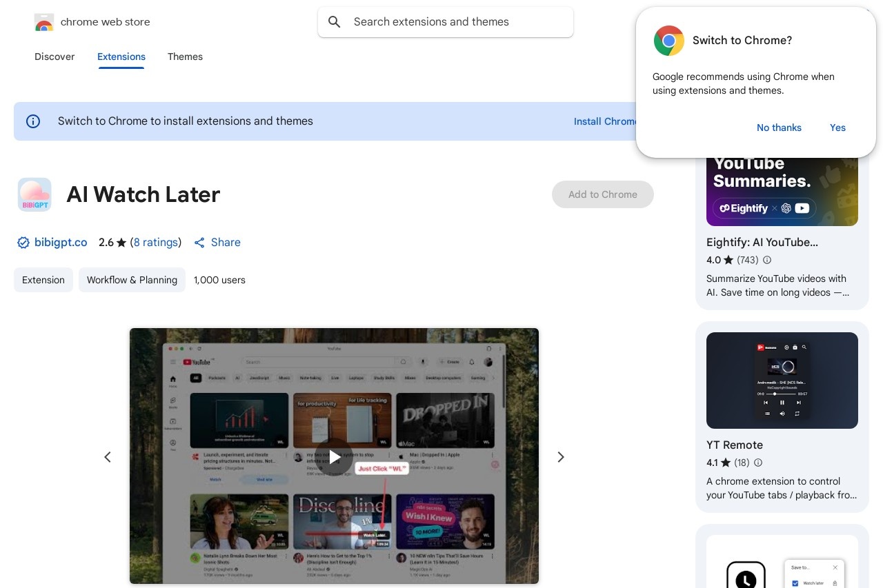
Task: Click info icon beside YT Remote rating
Action: tap(758, 463)
